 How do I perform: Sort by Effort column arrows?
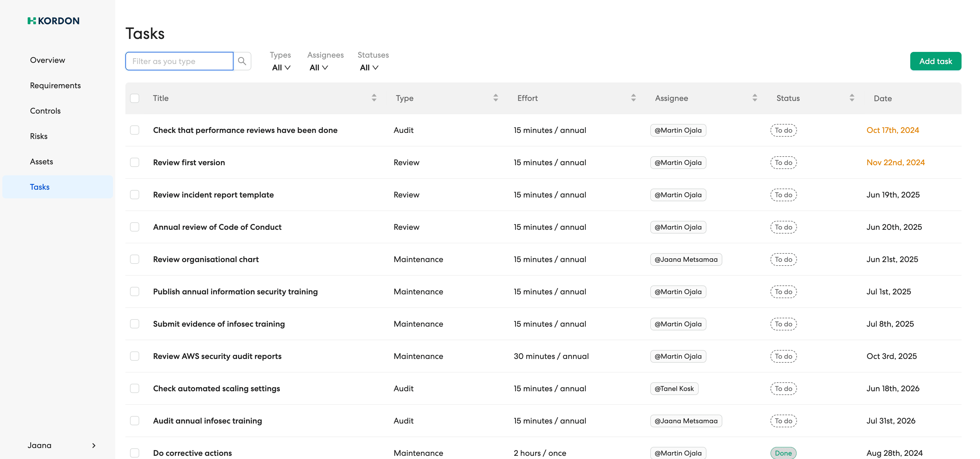pyautogui.click(x=633, y=98)
